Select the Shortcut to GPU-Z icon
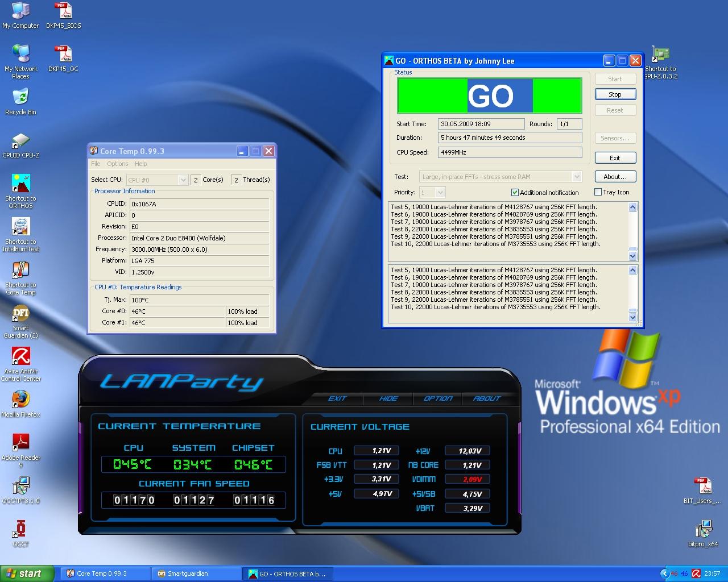Screen dimensions: 728x582 [x=661, y=63]
